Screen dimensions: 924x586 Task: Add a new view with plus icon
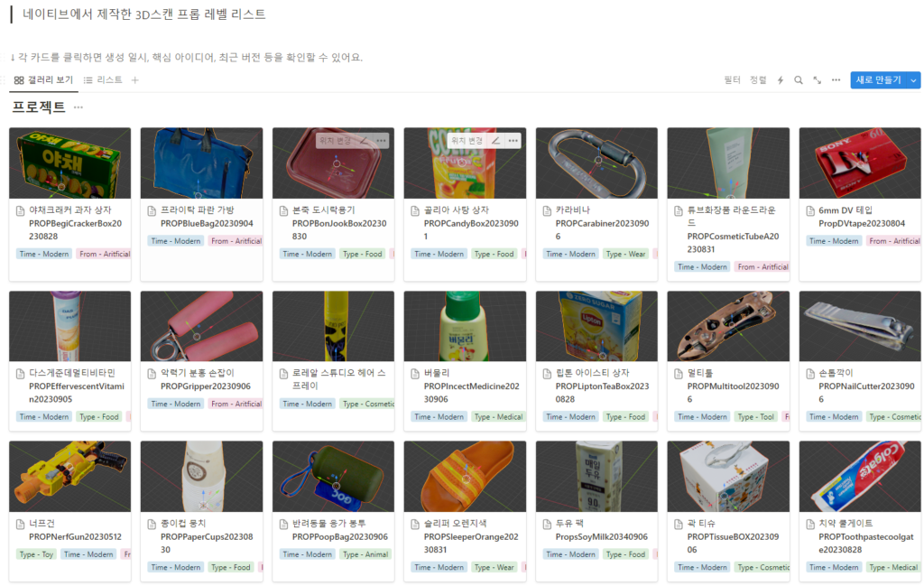(x=135, y=80)
